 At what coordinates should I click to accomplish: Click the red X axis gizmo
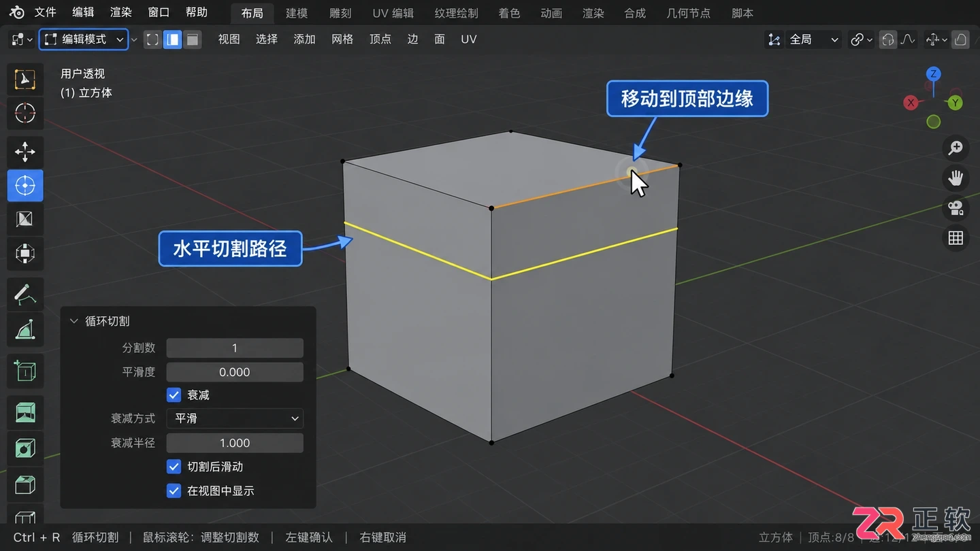coord(911,103)
